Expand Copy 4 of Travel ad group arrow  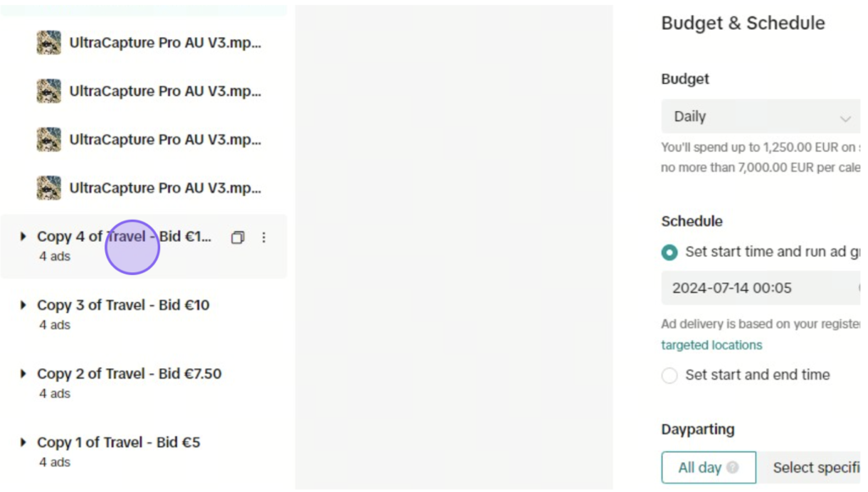tap(23, 237)
